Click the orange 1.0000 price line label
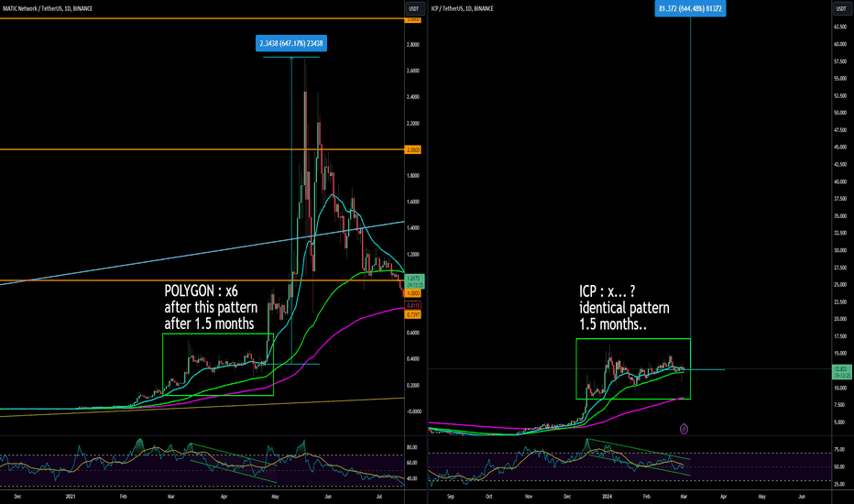This screenshot has height=504, width=854. 413,293
